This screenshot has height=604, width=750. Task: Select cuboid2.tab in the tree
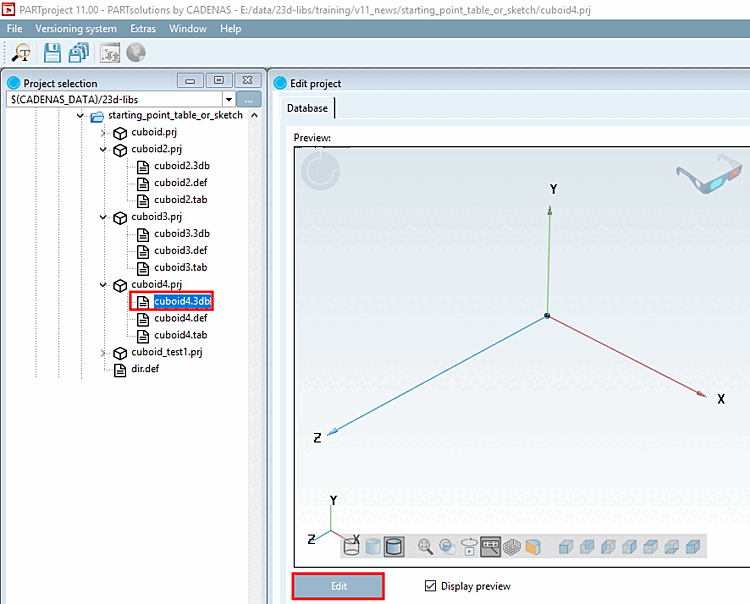180,199
